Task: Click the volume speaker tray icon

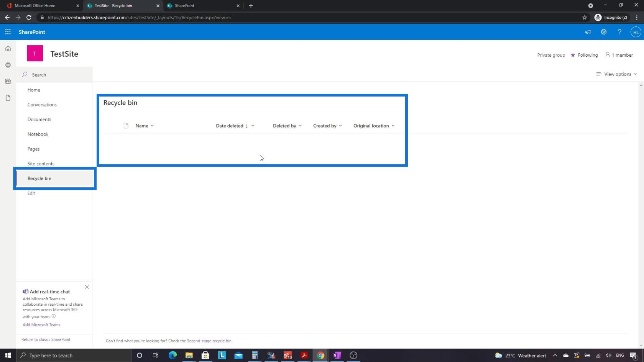Action: (608, 355)
